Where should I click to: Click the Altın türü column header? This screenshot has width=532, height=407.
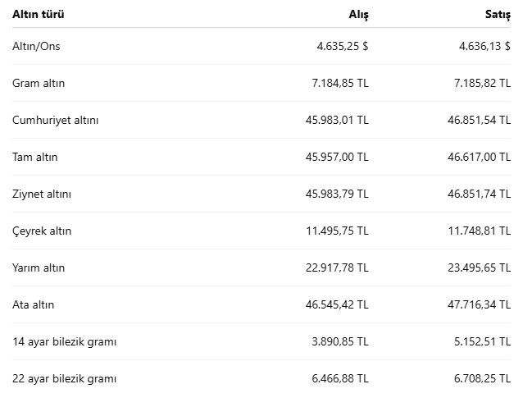click(39, 14)
